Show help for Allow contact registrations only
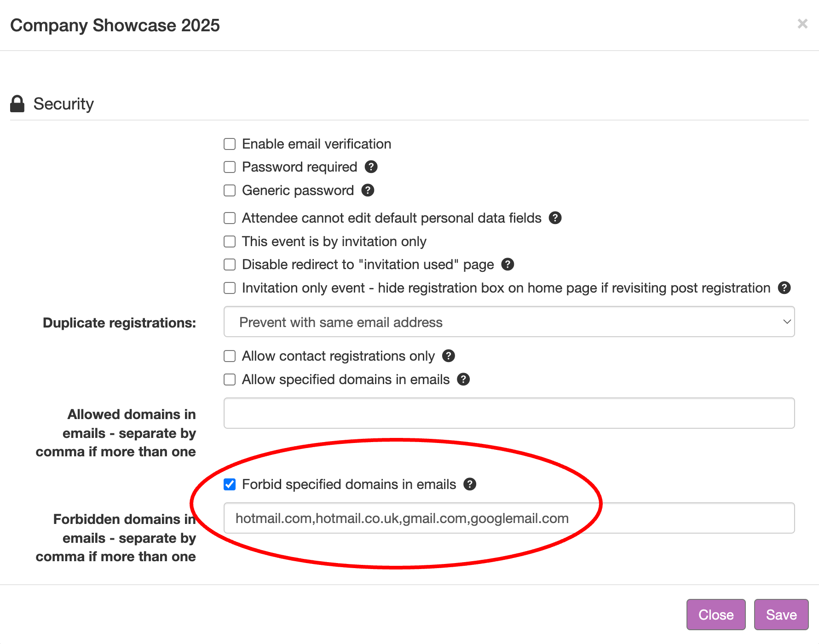 (x=449, y=356)
